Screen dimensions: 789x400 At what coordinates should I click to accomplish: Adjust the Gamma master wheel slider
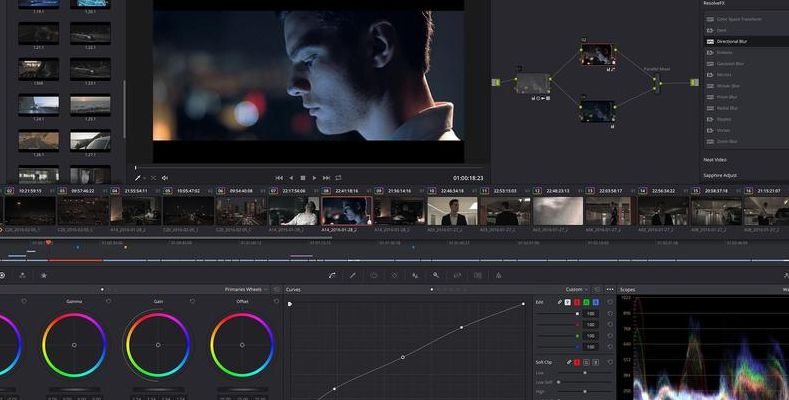[x=74, y=389]
